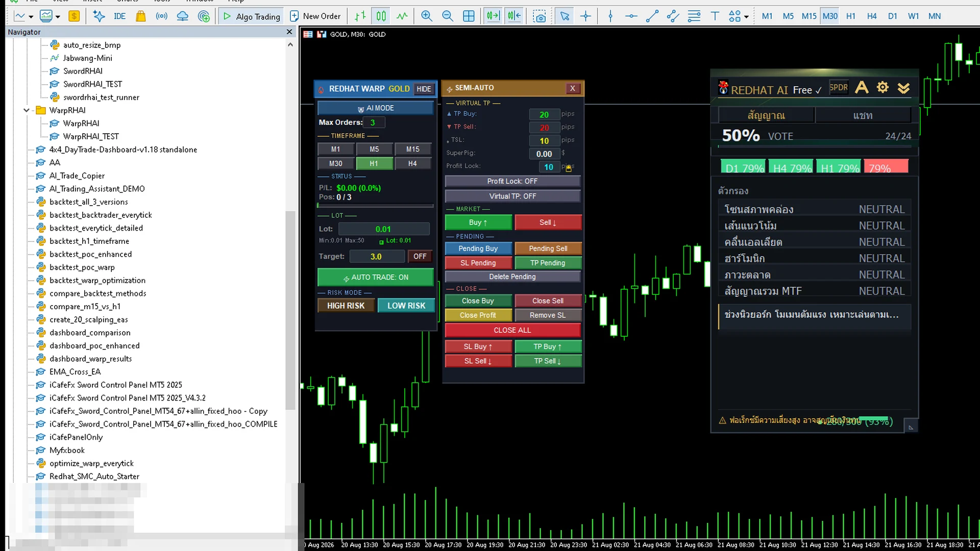Viewport: 980px width, 551px height.
Task: Tile chart windows with grid icon
Action: (x=469, y=16)
